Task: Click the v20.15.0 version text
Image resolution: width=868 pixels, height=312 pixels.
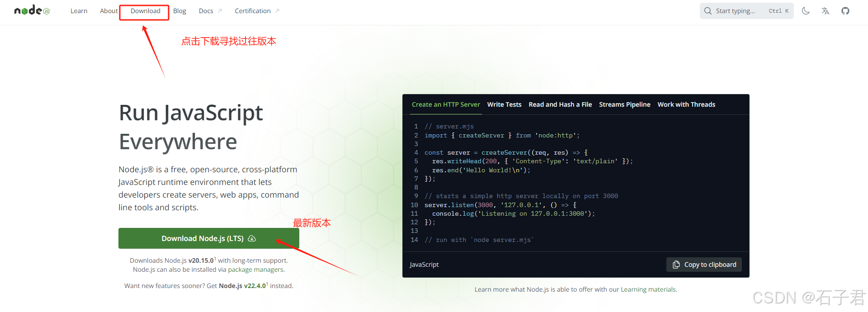Action: (x=201, y=260)
